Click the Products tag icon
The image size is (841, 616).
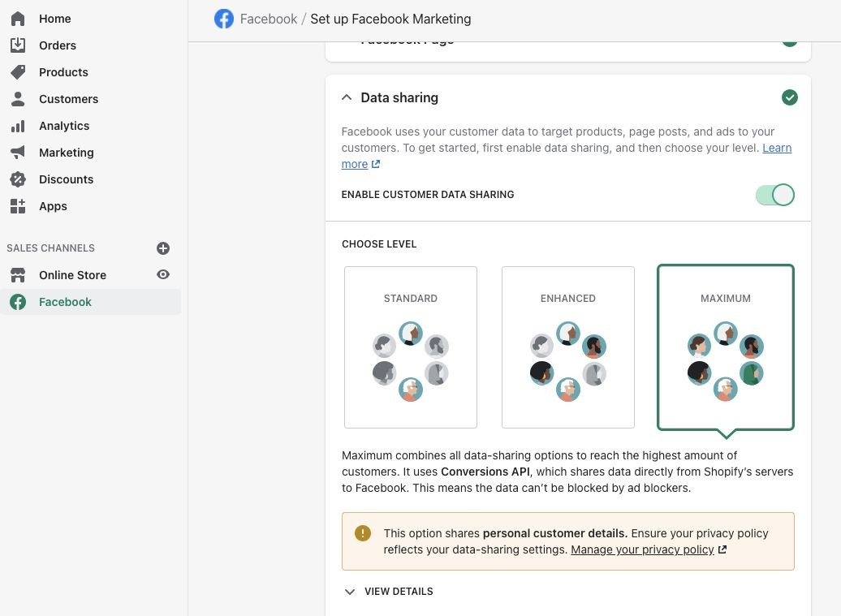18,72
